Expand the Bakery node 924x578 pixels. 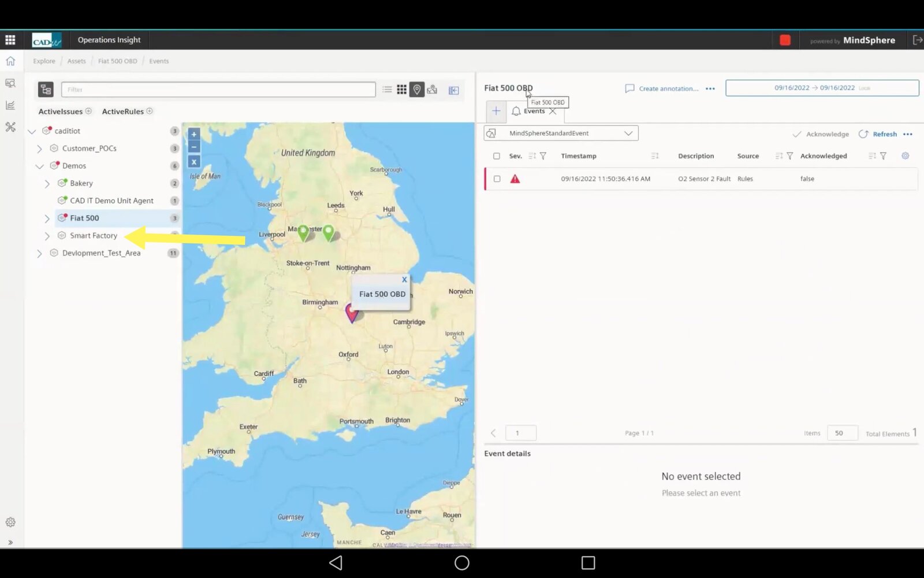(x=47, y=183)
